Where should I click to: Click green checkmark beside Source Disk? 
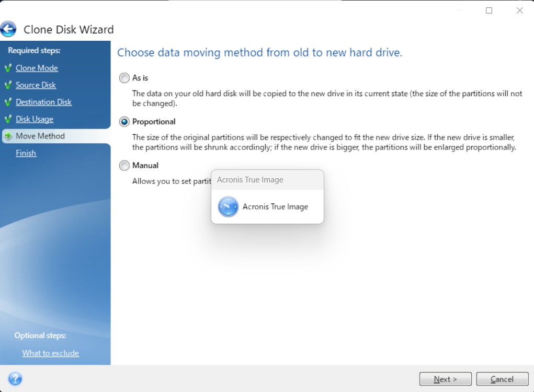8,85
